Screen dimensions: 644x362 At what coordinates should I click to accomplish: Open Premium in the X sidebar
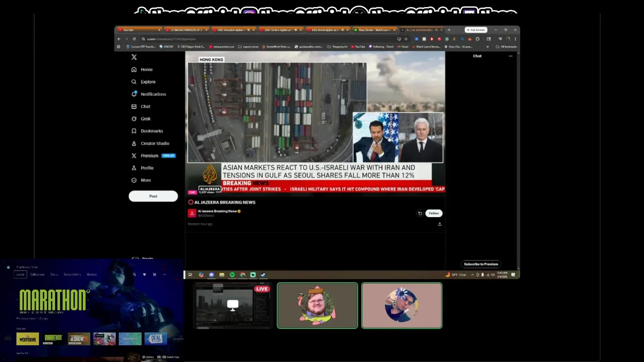152,156
